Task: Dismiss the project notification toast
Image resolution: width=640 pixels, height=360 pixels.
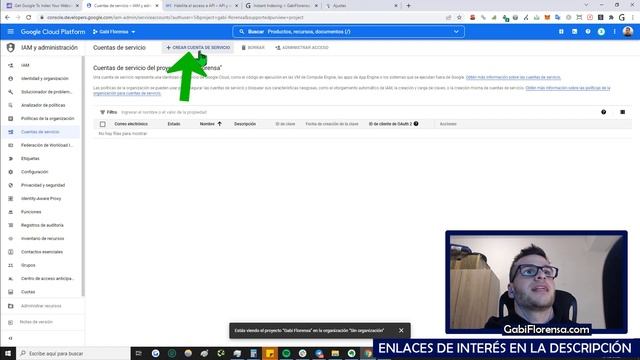Action: click(x=401, y=331)
